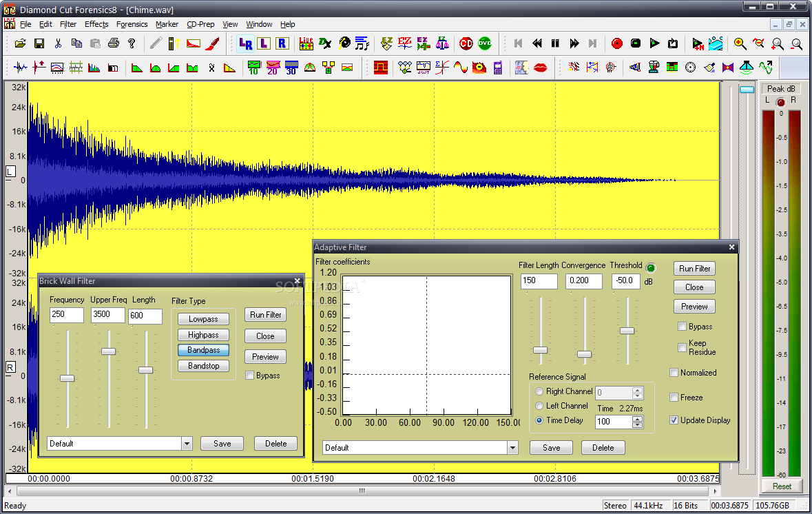Screen dimensions: 812x514
Task: Rewind using the double left arrow button
Action: 537,43
